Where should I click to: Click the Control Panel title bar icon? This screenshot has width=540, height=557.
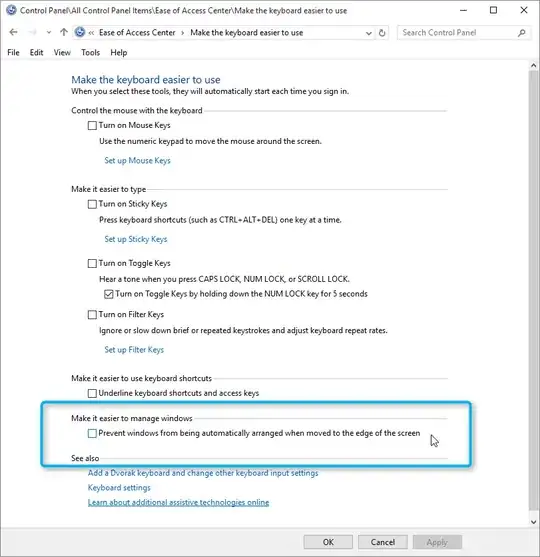(x=11, y=10)
